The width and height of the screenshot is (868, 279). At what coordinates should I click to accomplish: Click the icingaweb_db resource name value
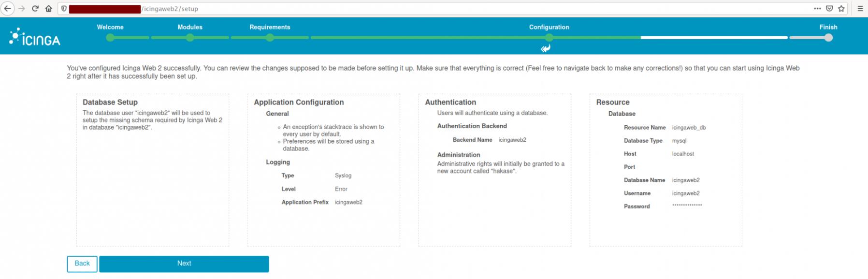click(x=689, y=128)
